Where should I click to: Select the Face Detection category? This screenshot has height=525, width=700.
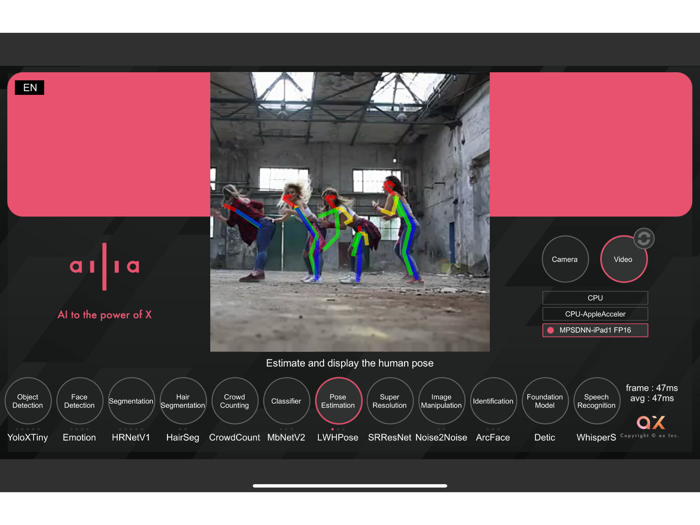pyautogui.click(x=79, y=401)
